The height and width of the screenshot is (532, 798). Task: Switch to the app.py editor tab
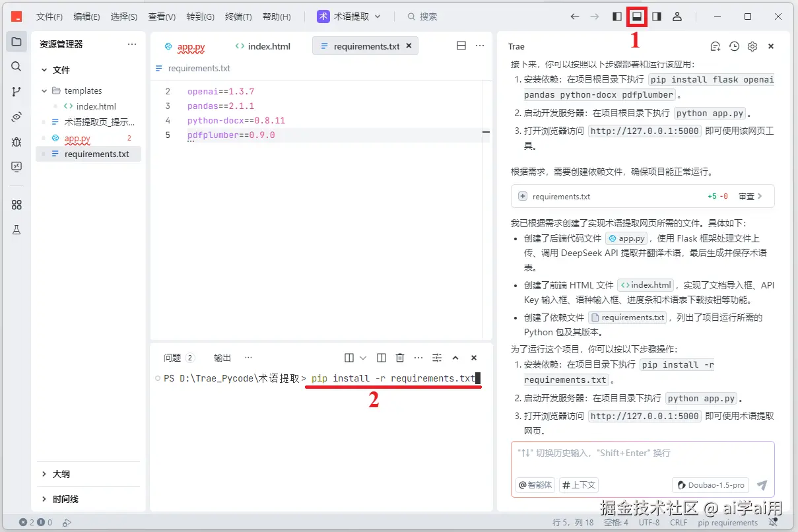point(185,46)
